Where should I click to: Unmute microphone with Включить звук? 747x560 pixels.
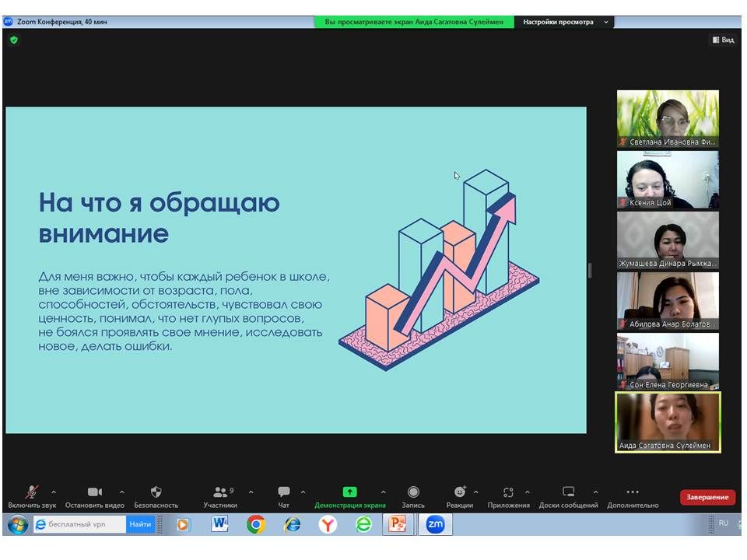click(x=32, y=492)
